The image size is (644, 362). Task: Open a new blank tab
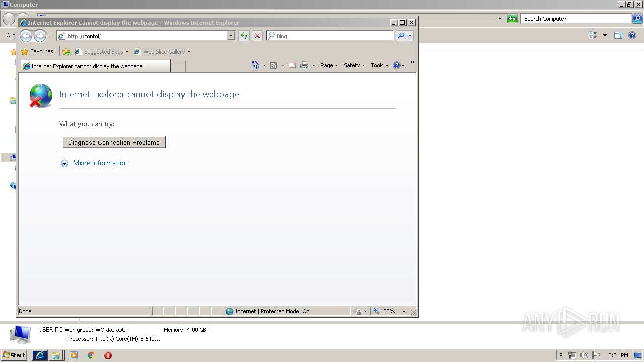click(179, 66)
